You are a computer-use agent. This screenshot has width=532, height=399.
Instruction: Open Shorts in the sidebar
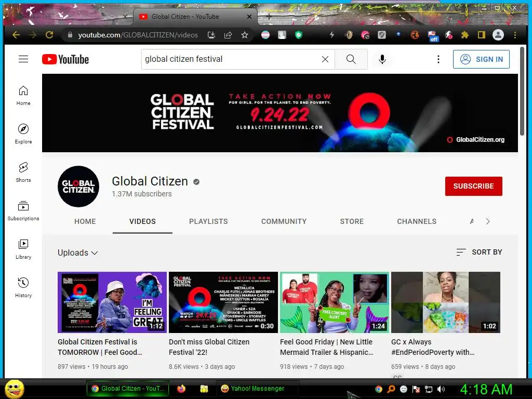pos(23,172)
